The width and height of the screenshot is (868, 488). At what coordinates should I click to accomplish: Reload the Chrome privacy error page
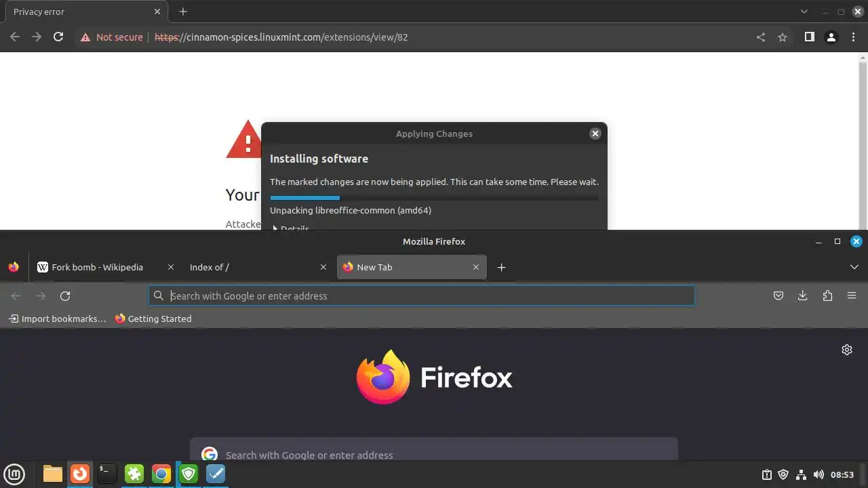tap(58, 37)
